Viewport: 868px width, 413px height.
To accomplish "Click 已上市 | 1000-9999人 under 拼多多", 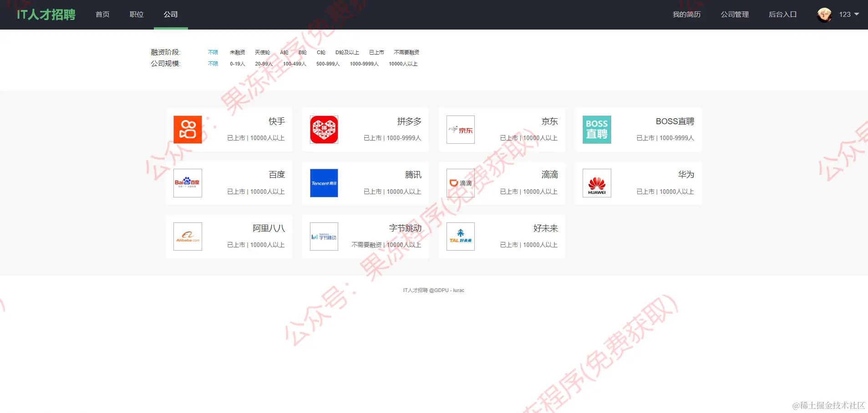I will click(x=392, y=138).
